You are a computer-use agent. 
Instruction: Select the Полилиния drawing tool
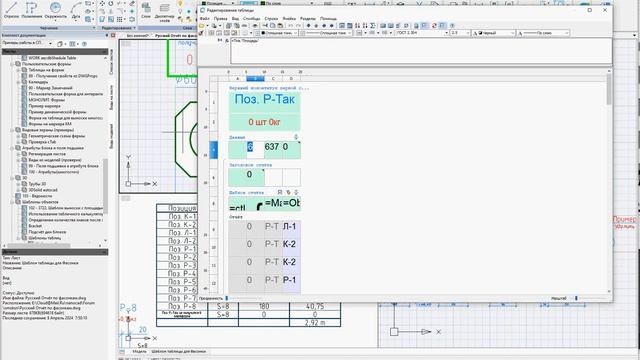point(32,10)
